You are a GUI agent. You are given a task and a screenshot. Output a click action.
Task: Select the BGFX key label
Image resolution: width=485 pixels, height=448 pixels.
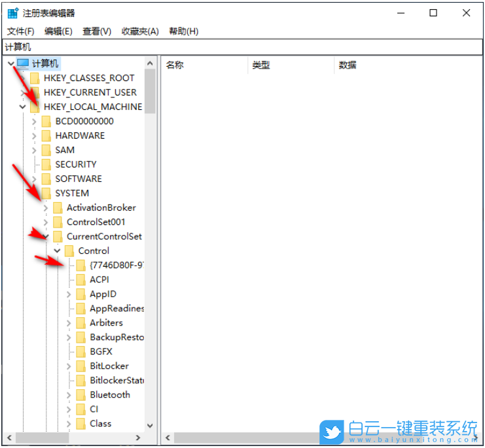(101, 352)
